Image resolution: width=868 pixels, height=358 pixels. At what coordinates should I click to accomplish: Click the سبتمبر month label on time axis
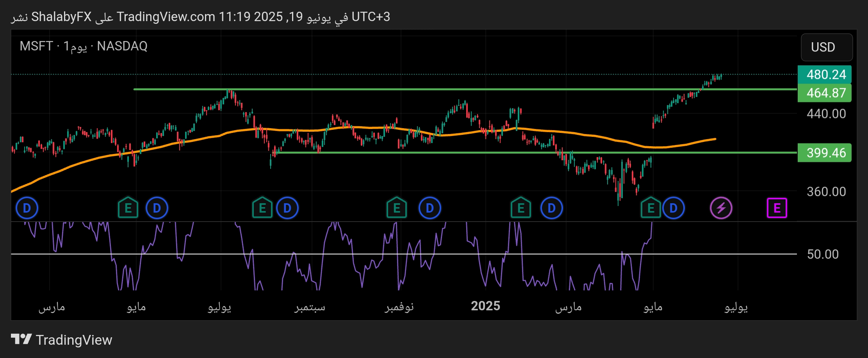coord(310,307)
